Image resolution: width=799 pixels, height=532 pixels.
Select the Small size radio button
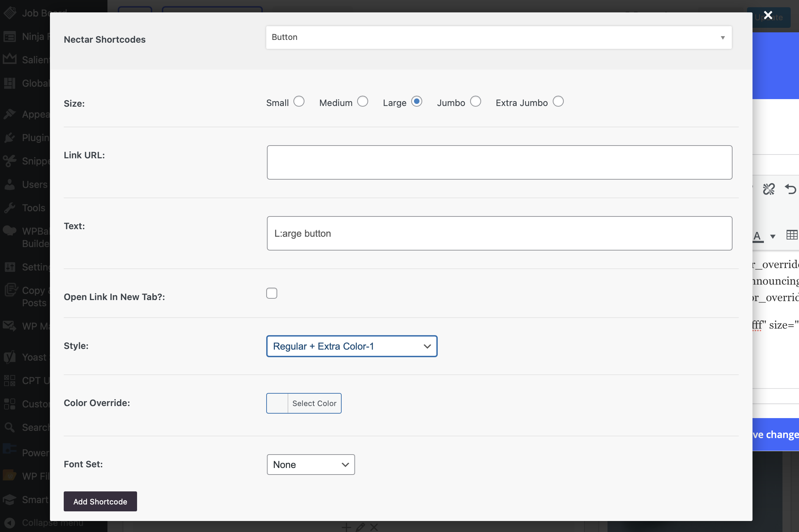[x=299, y=101]
